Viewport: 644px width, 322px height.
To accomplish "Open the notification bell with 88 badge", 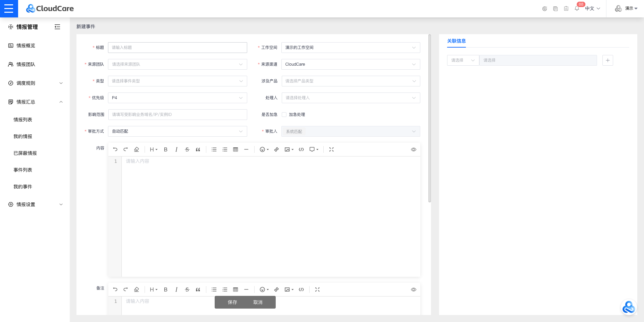I will [x=577, y=9].
